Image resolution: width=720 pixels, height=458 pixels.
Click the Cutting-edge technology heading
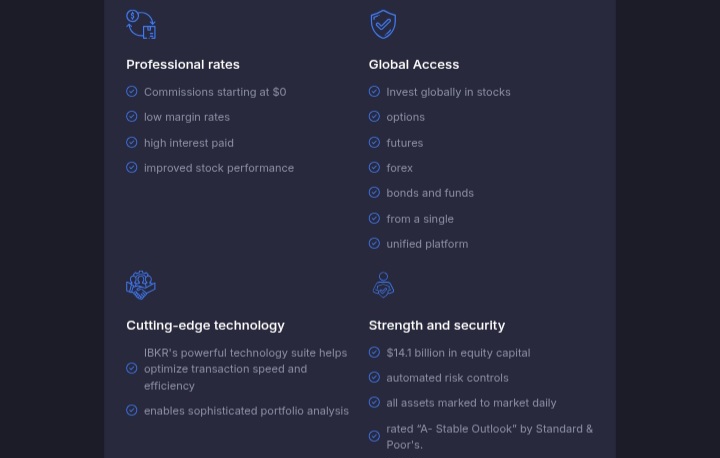pos(205,325)
